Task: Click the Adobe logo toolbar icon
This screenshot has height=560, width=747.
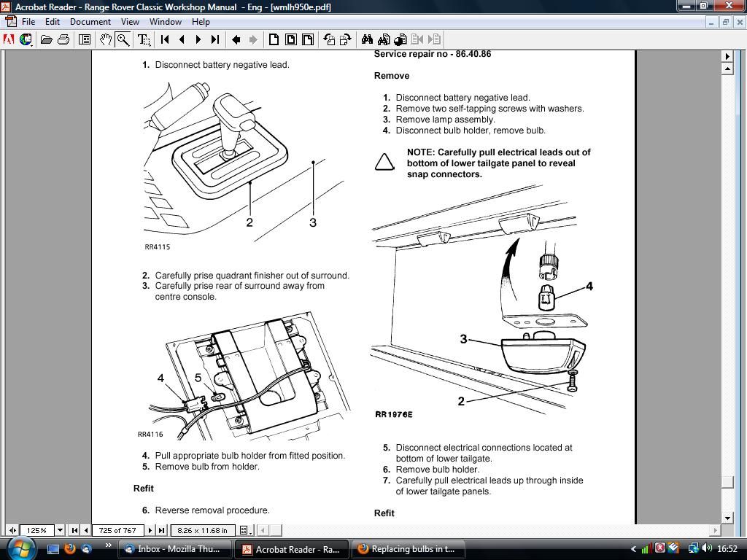Action: tap(9, 39)
